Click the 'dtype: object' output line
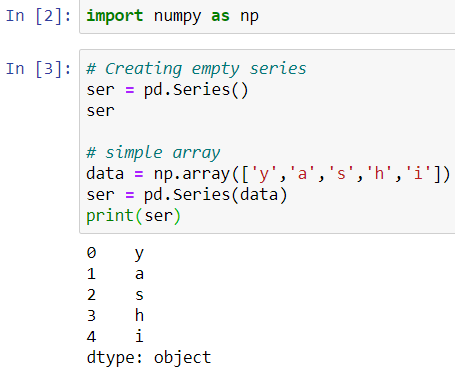The height and width of the screenshot is (377, 455). [149, 358]
